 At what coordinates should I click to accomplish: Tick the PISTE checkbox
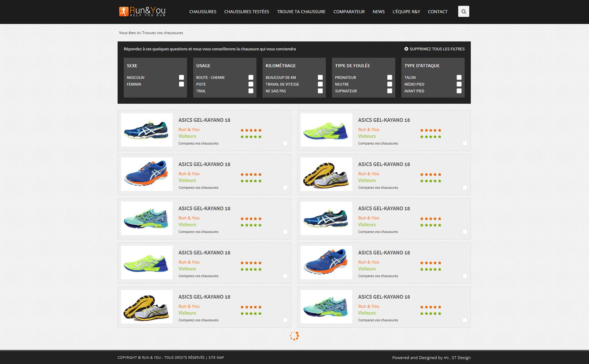251,84
